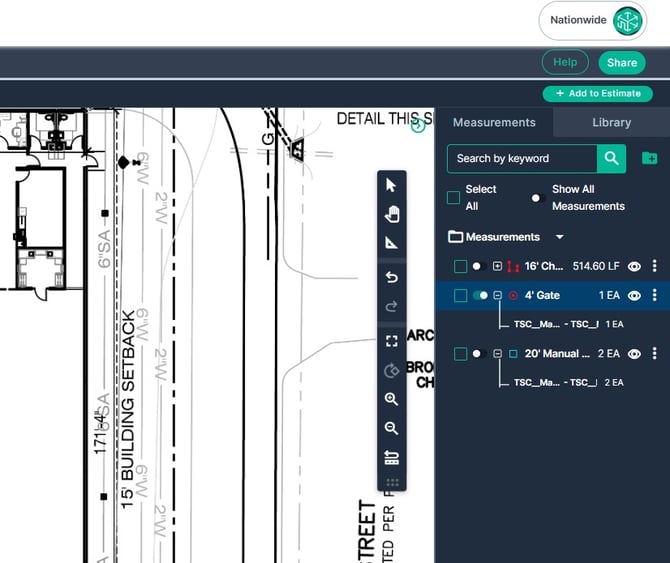The width and height of the screenshot is (670, 563).
Task: Check the 4' Gate measurement checkbox
Action: pos(460,295)
